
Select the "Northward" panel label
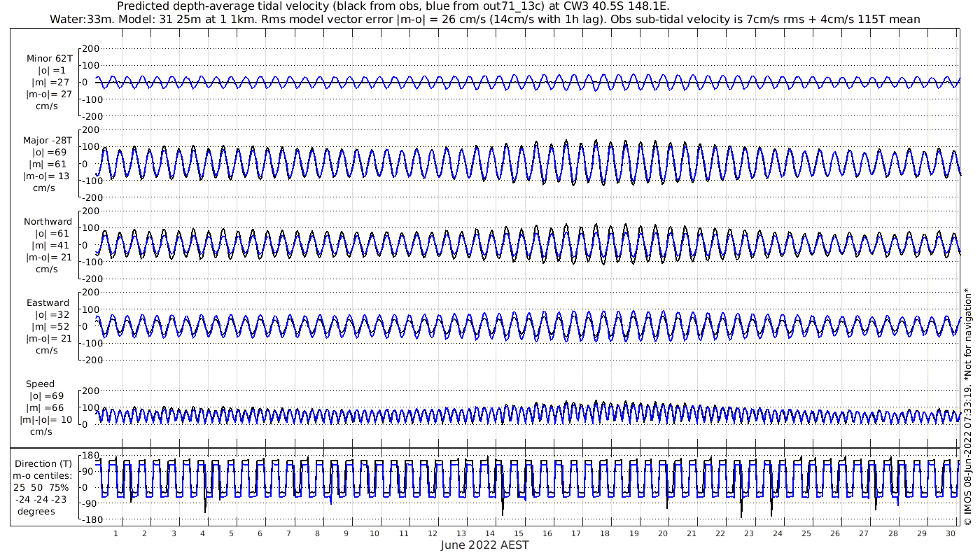pyautogui.click(x=48, y=222)
